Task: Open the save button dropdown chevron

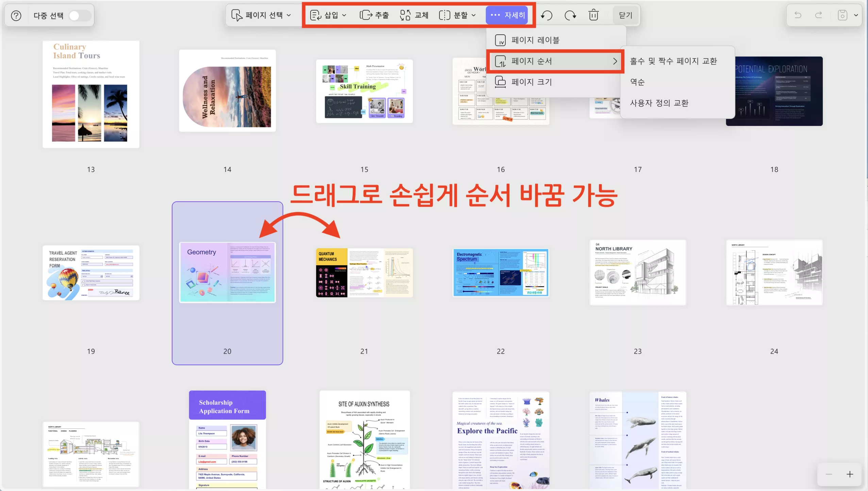Action: [x=856, y=15]
